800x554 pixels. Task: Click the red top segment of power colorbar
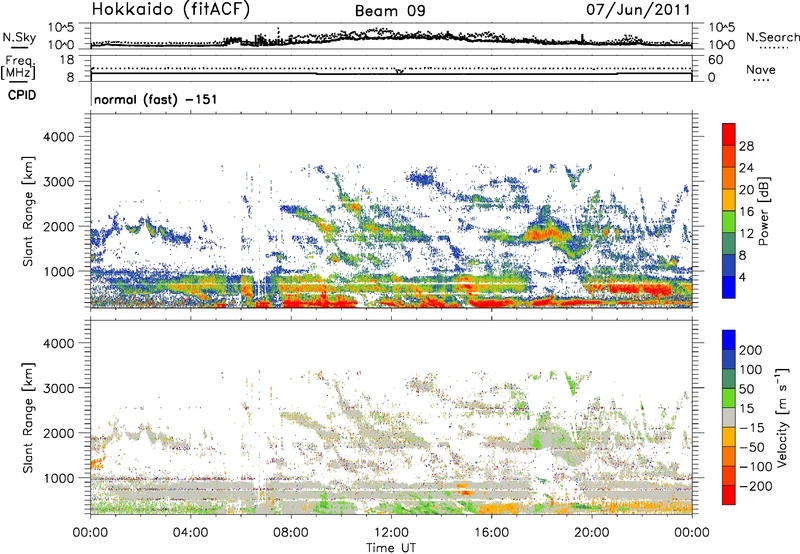coord(729,134)
